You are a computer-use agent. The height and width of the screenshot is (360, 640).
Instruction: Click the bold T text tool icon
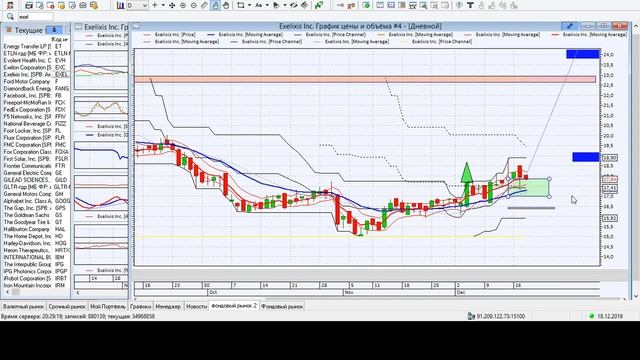point(470,5)
